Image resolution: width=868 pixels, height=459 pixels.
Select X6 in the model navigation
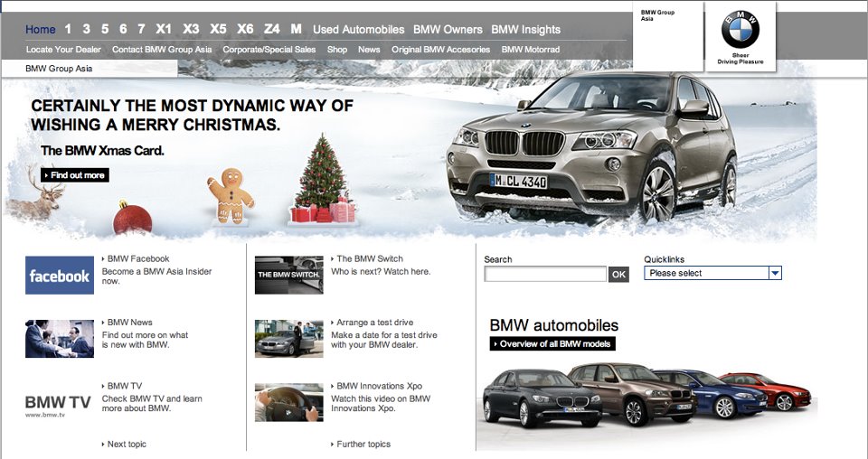[245, 29]
